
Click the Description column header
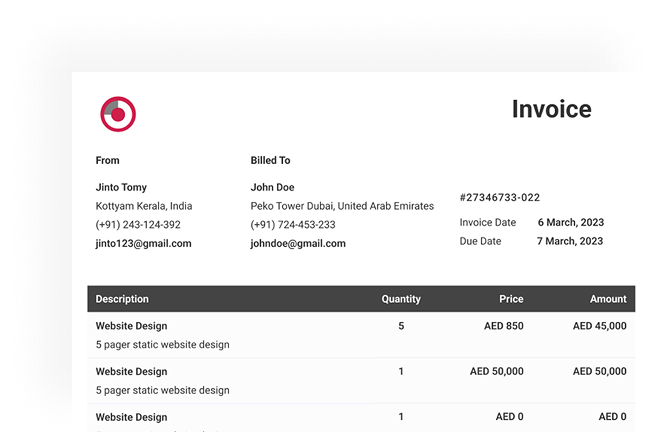(122, 299)
